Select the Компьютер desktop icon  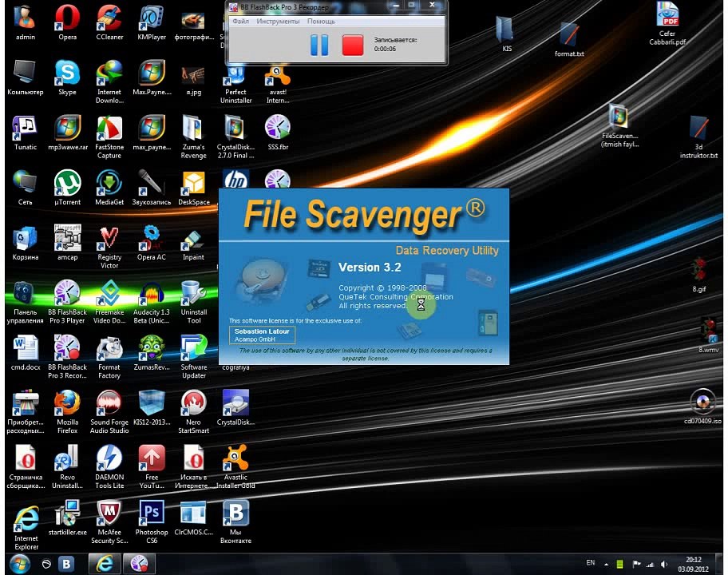tap(25, 77)
